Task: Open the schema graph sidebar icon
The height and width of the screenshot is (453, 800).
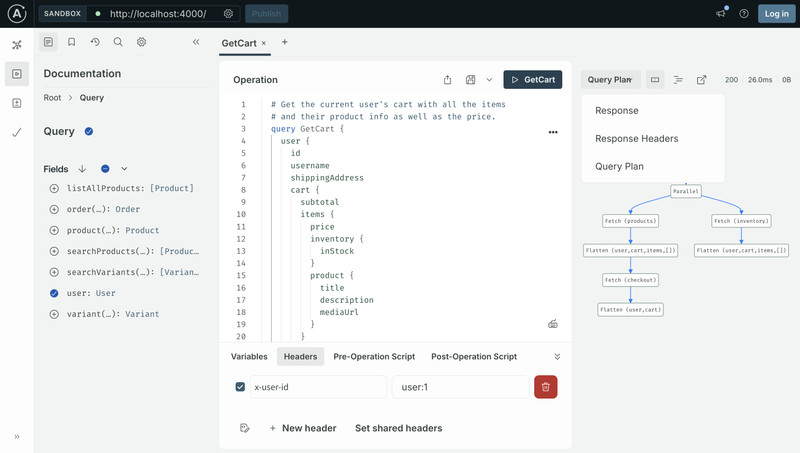Action: click(x=17, y=45)
